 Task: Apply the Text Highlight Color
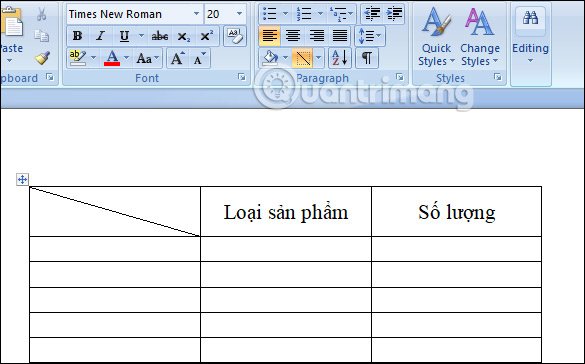[x=78, y=58]
